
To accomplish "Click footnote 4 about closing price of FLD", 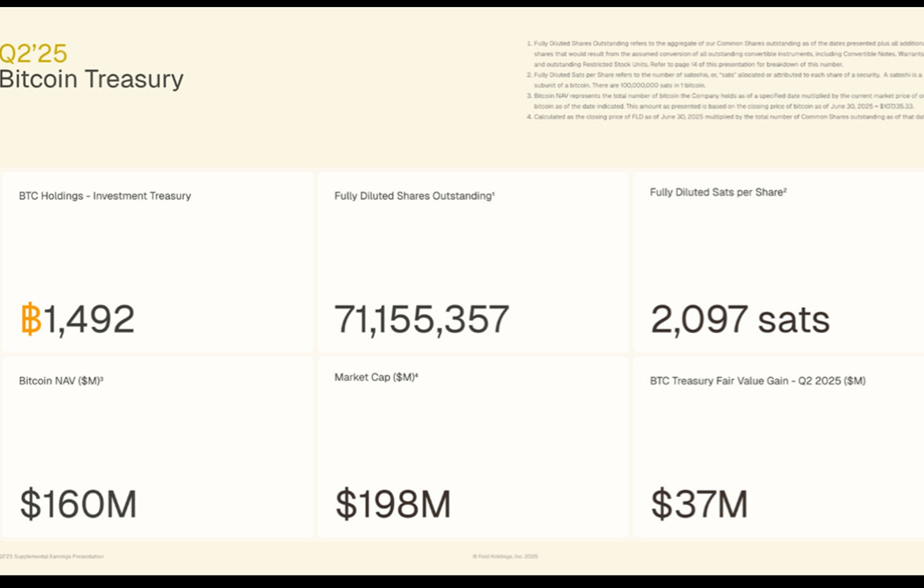I will (725, 117).
